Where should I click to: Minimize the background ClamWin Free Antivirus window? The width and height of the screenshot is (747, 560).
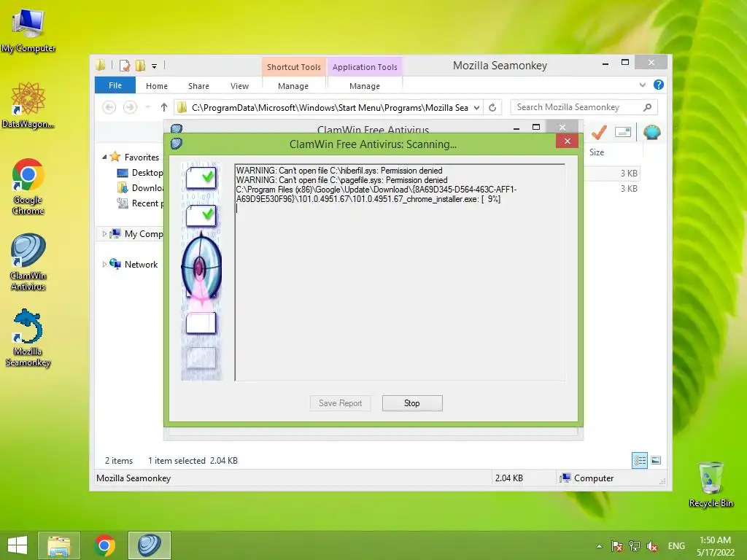[516, 128]
